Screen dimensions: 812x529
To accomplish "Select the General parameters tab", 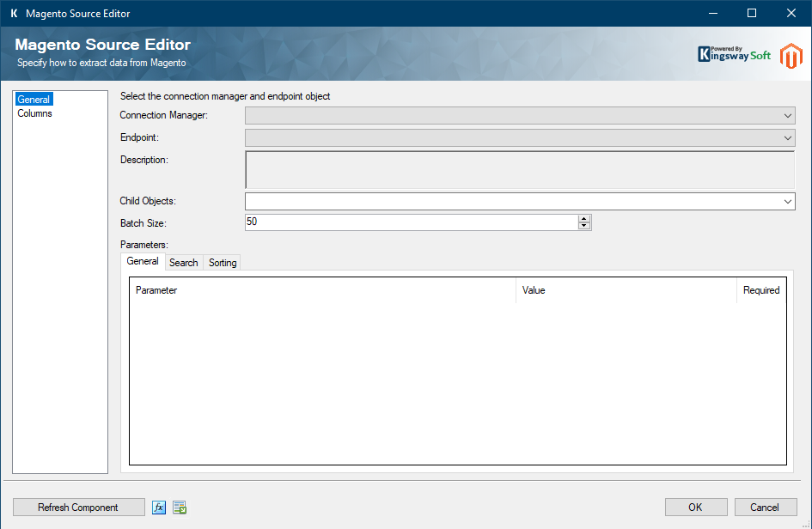I will [x=143, y=261].
